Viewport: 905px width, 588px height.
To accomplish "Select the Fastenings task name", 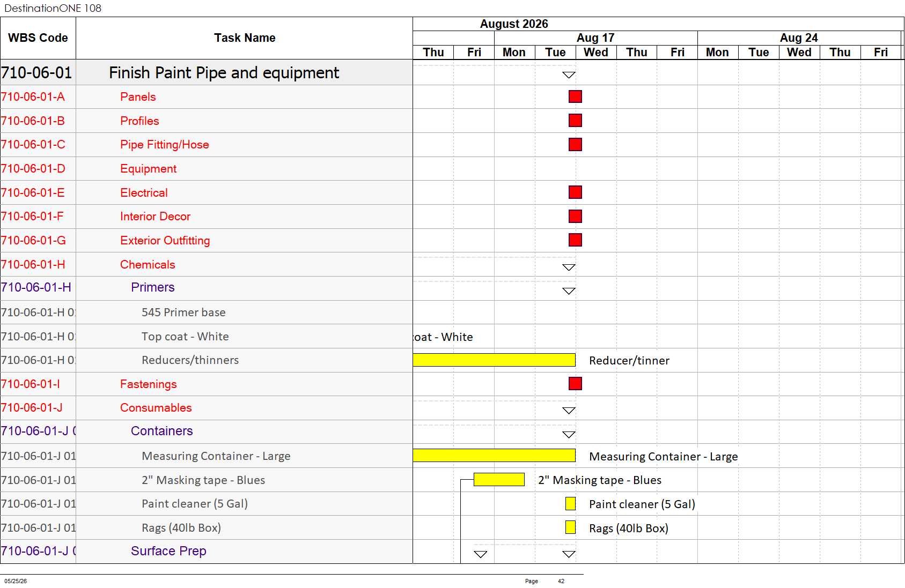I will pos(148,384).
